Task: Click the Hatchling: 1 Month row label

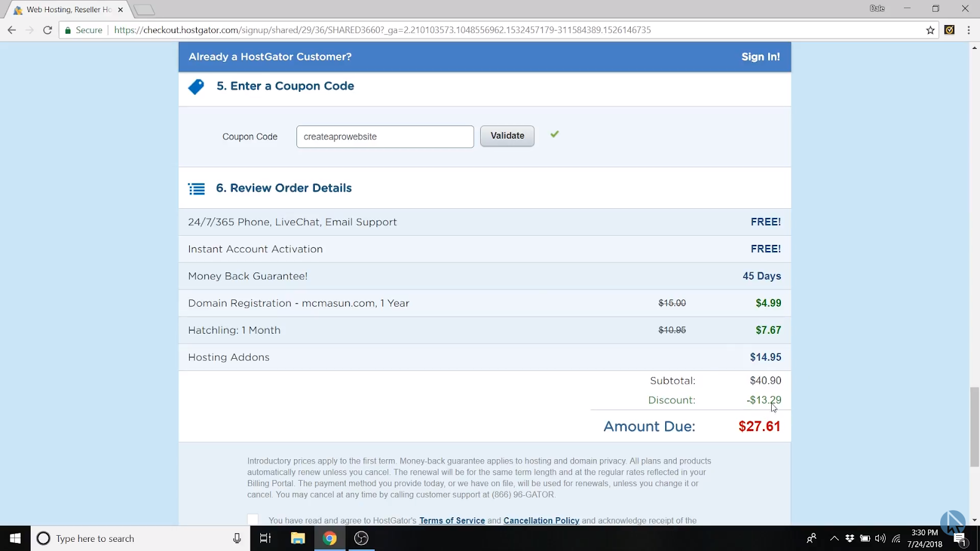Action: [x=234, y=330]
